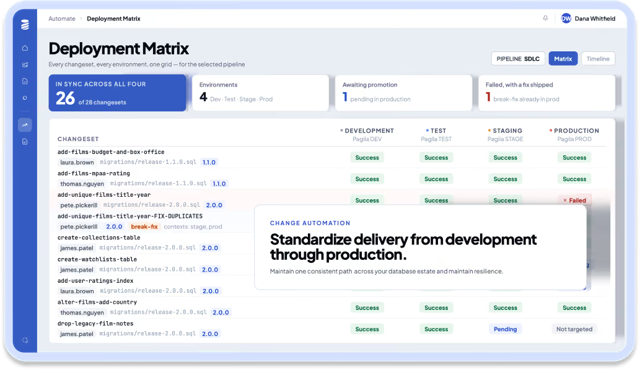Click migrations/release-2.0.0.sql path on create-watchlists row
The height and width of the screenshot is (370, 640).
[148, 269]
